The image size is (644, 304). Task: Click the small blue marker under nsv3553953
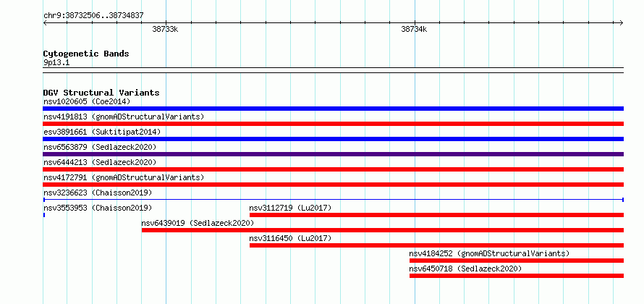[44, 215]
